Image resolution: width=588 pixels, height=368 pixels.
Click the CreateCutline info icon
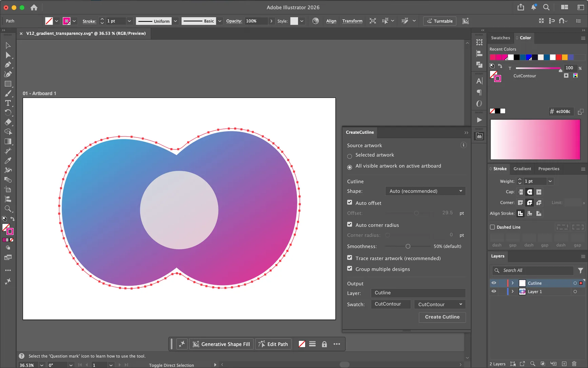point(463,145)
